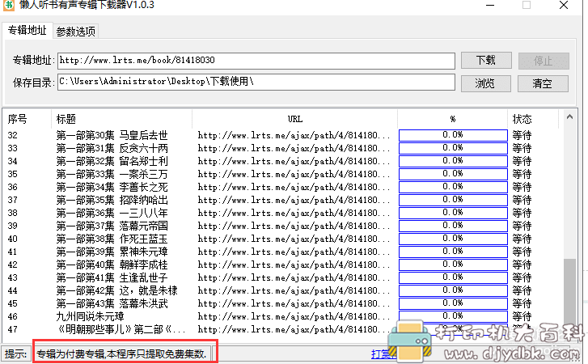Click the progress bar in row 33
This screenshot has width=588, height=364.
(x=453, y=148)
